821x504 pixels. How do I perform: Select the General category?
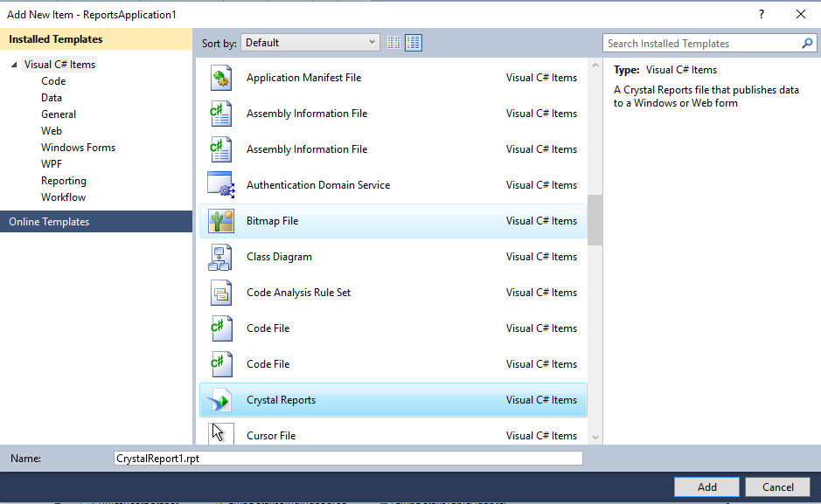click(x=59, y=114)
